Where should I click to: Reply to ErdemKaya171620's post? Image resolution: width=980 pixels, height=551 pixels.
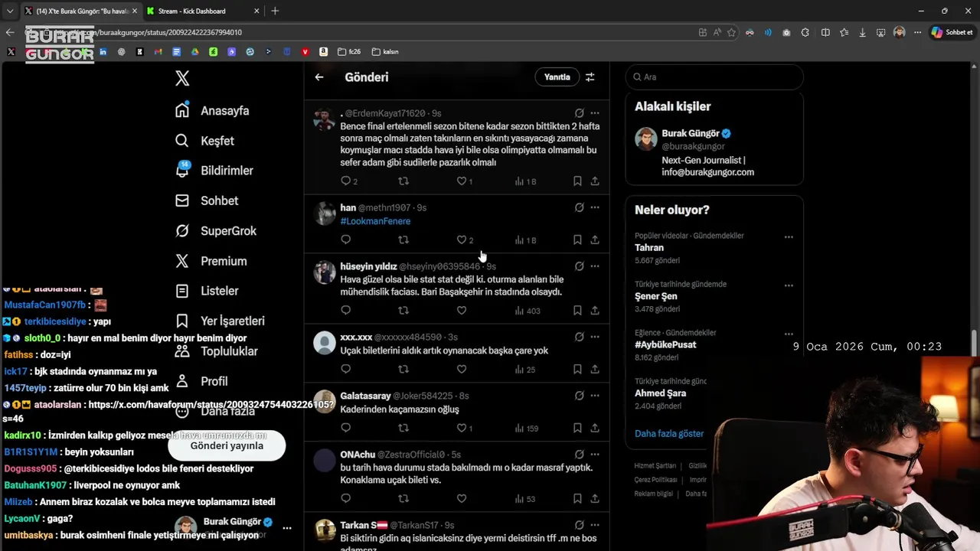[x=345, y=181]
